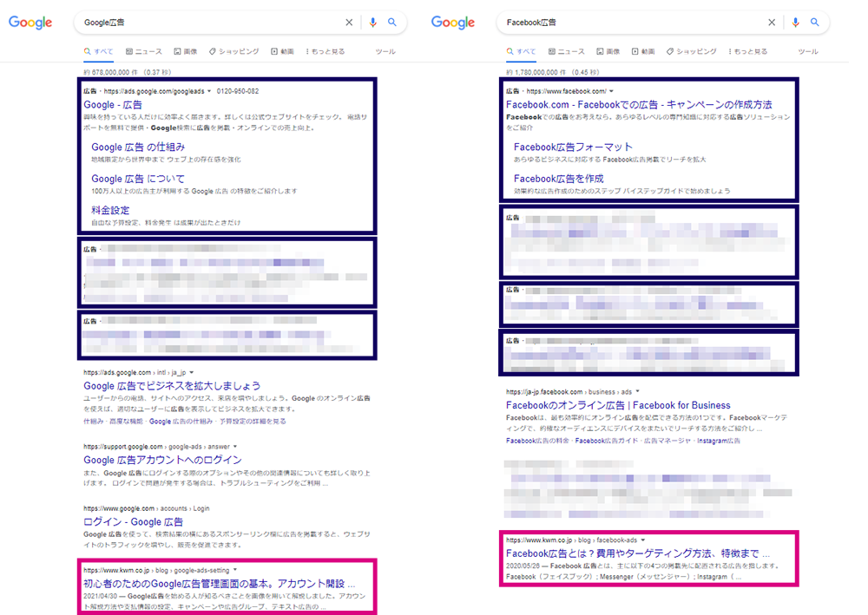Open ツール in the Google広告 results
The image size is (868, 615).
385,51
